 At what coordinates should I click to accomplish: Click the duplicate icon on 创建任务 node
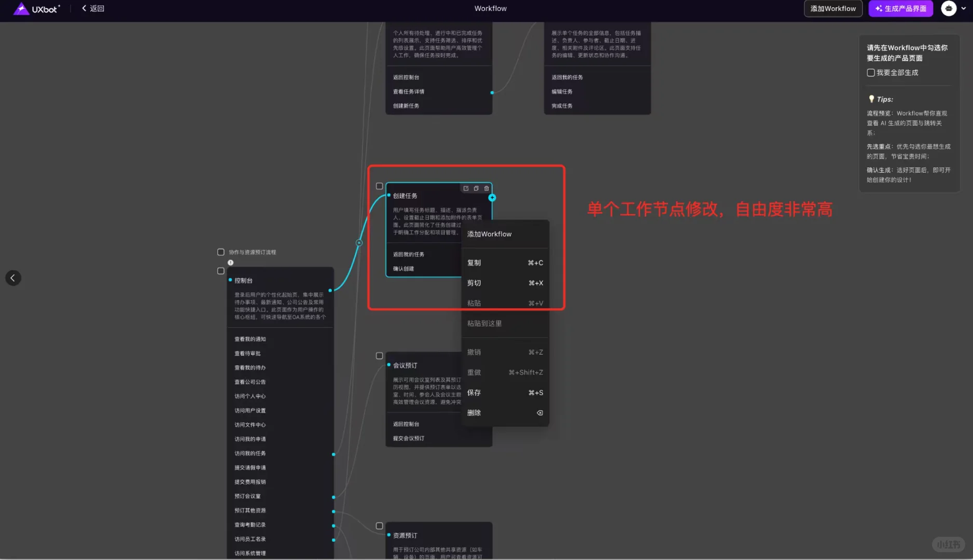click(x=476, y=188)
